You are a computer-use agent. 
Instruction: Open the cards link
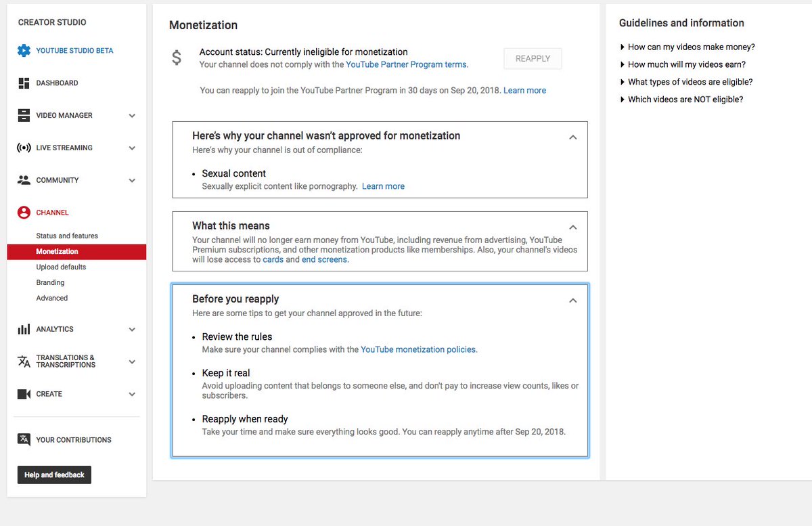pyautogui.click(x=273, y=260)
